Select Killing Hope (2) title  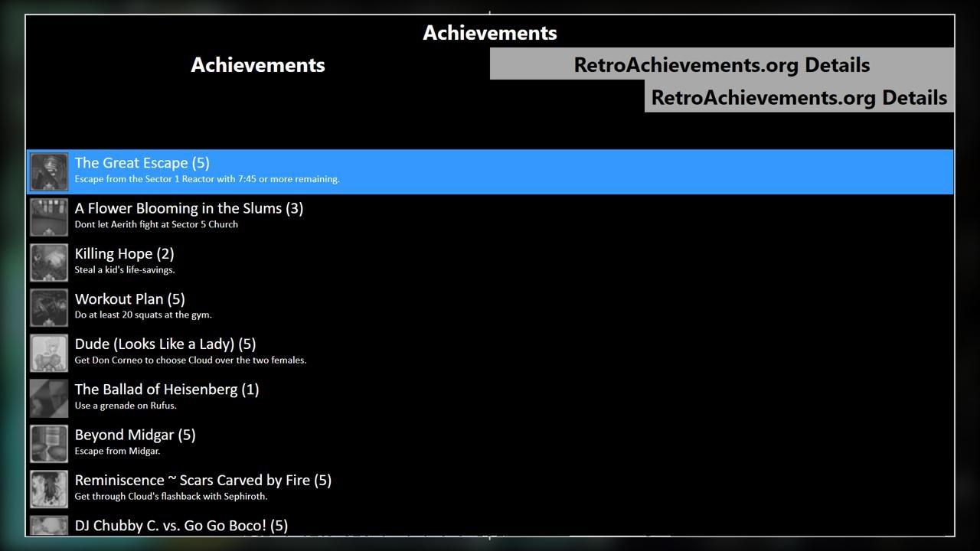pos(125,253)
